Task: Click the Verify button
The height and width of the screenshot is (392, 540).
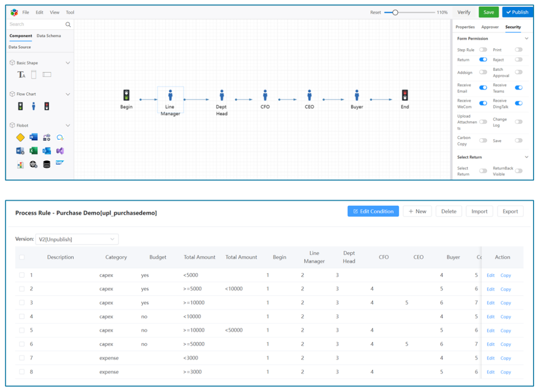Action: [x=464, y=12]
